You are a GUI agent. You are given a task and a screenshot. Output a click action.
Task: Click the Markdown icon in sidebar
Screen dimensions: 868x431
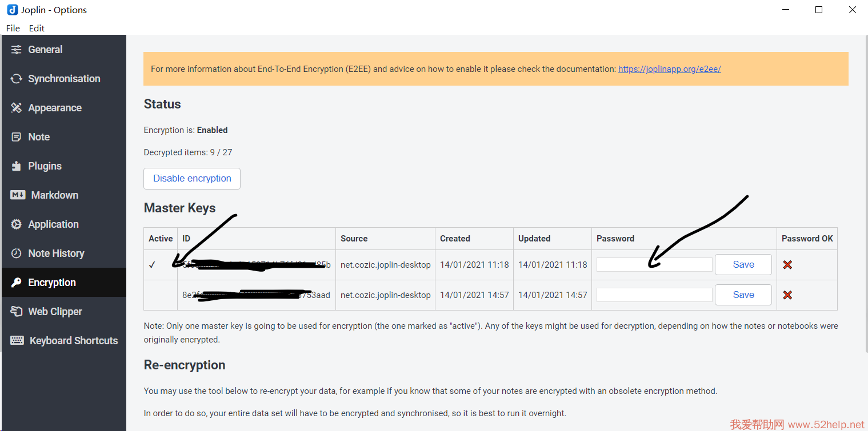click(18, 195)
